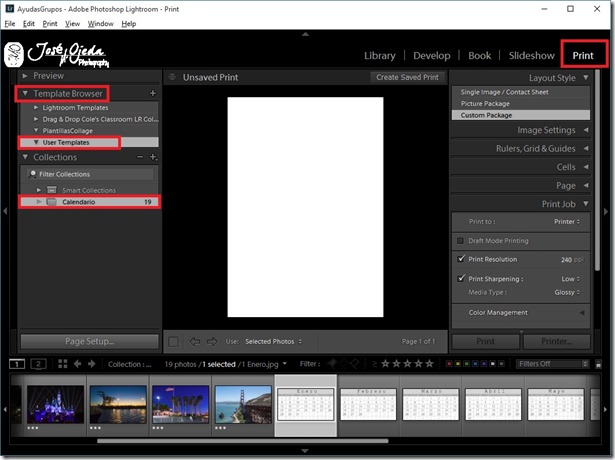This screenshot has width=615, height=460.
Task: Open the Edit menu
Action: click(29, 24)
